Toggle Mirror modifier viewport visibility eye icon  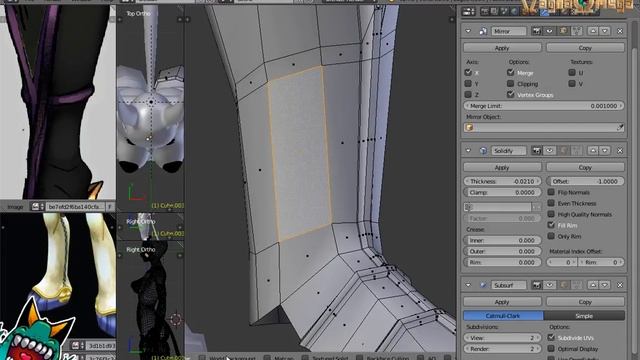[x=549, y=31]
